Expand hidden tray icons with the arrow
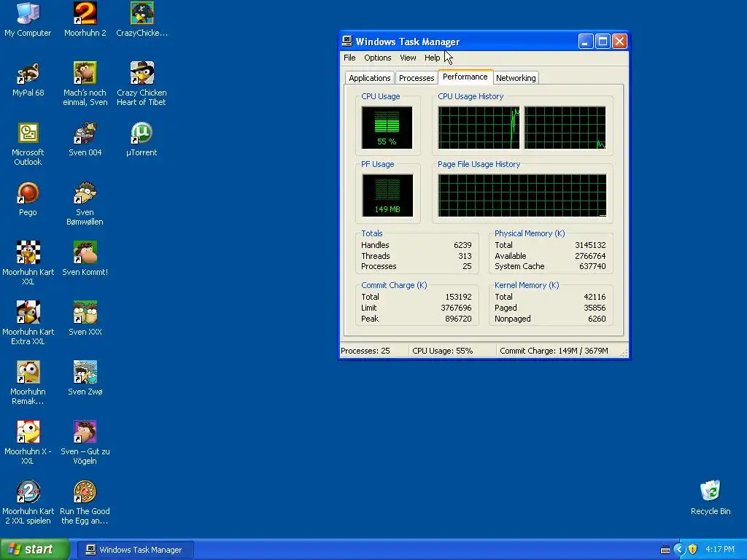747x560 pixels. point(679,549)
